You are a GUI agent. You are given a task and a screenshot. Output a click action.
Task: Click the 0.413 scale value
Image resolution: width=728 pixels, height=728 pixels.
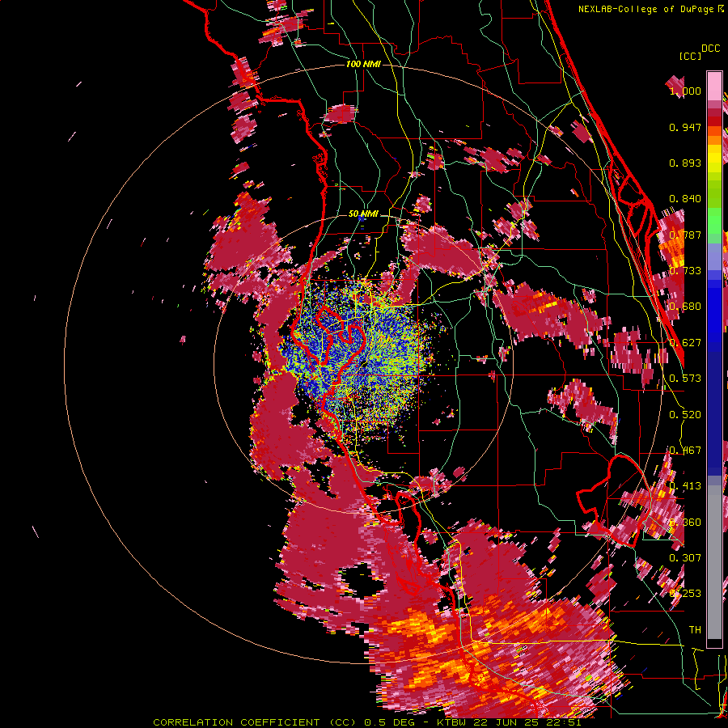click(685, 486)
